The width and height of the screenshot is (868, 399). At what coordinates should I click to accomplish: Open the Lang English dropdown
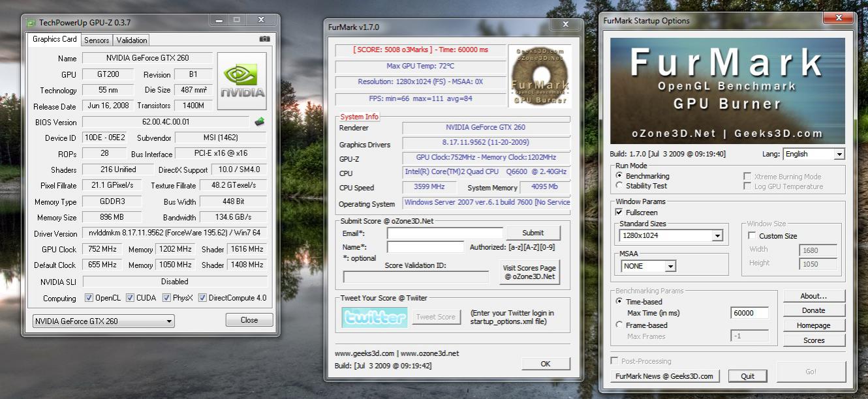click(x=814, y=154)
